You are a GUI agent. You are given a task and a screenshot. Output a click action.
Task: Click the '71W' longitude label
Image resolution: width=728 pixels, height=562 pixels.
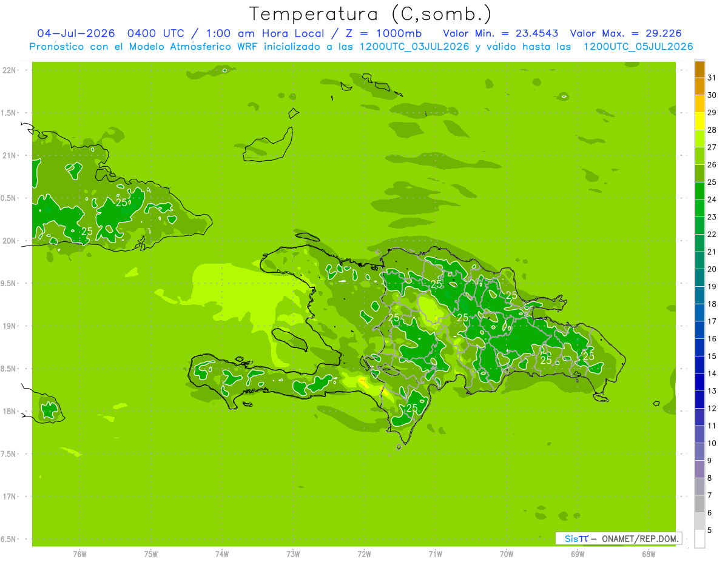coord(435,554)
